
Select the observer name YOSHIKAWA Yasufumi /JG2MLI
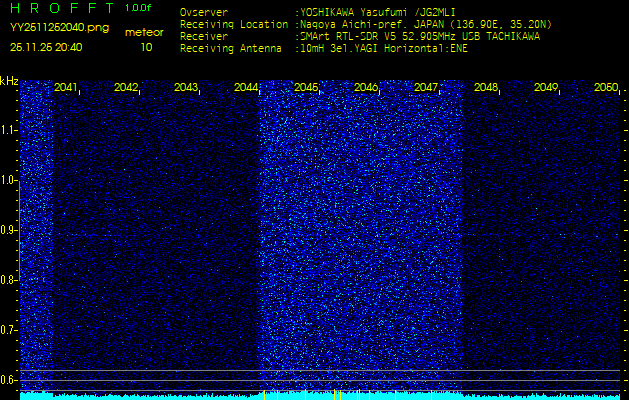point(377,12)
